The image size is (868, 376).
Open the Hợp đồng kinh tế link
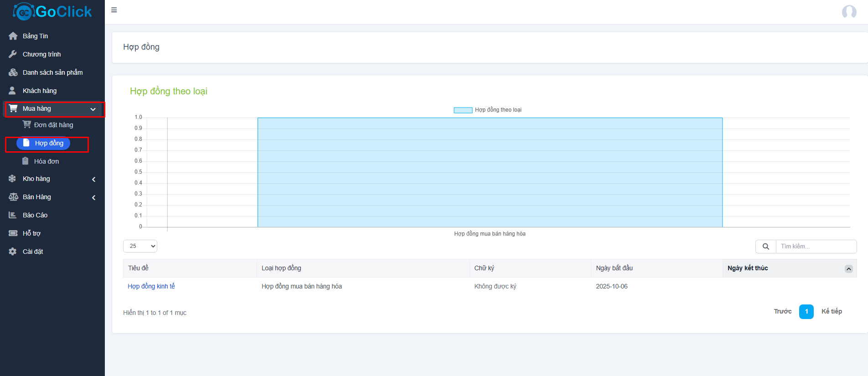click(151, 286)
